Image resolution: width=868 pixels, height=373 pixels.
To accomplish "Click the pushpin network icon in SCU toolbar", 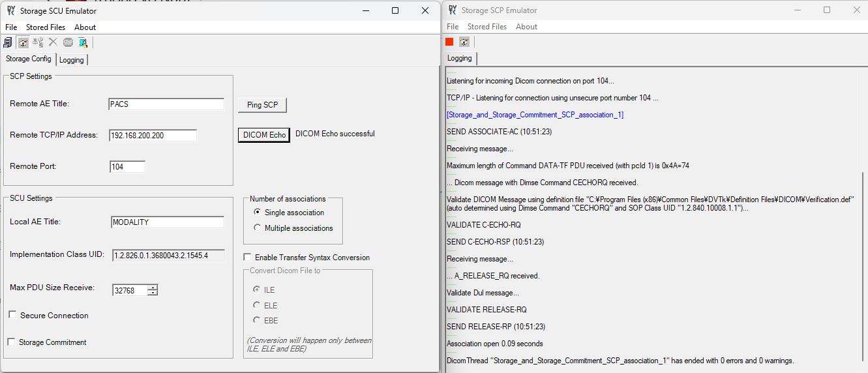I will pos(38,42).
